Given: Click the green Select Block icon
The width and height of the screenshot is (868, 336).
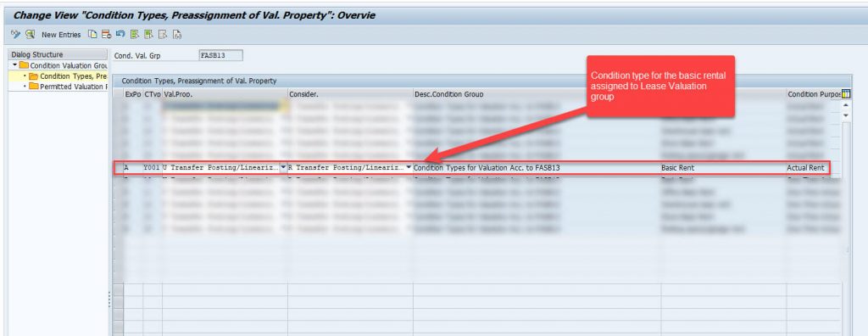Looking at the screenshot, I should 148,35.
